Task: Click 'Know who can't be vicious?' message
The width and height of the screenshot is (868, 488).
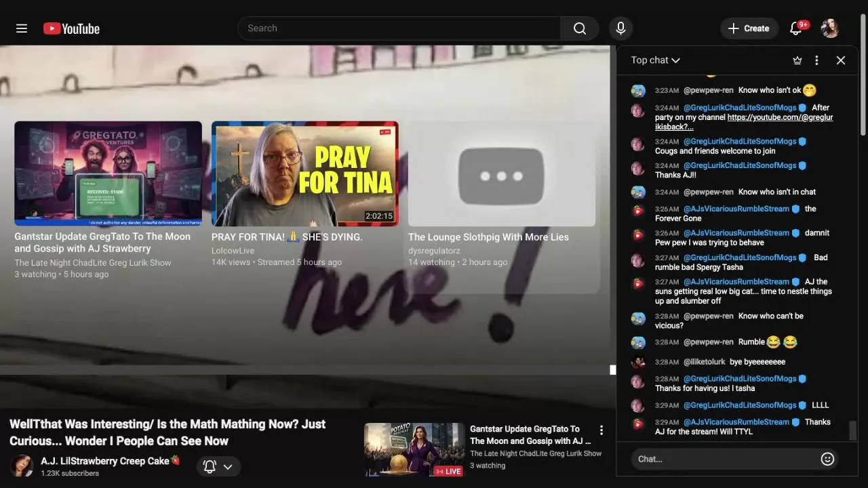Action: (729, 321)
